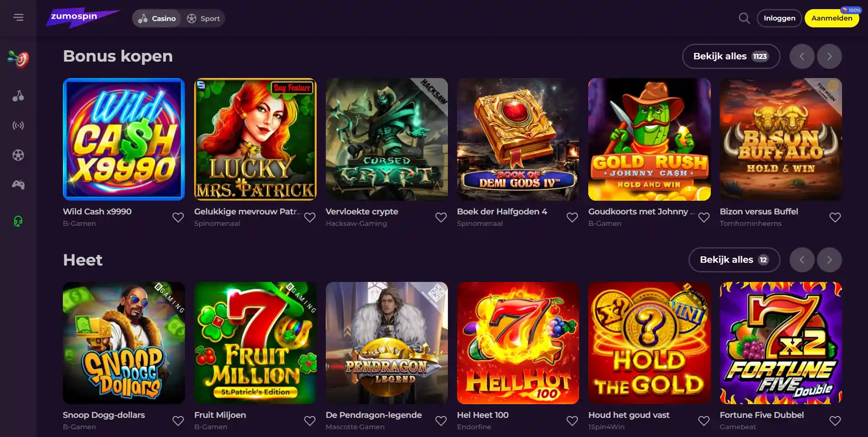Open the Fruit Miljoen game thumbnail

[255, 343]
